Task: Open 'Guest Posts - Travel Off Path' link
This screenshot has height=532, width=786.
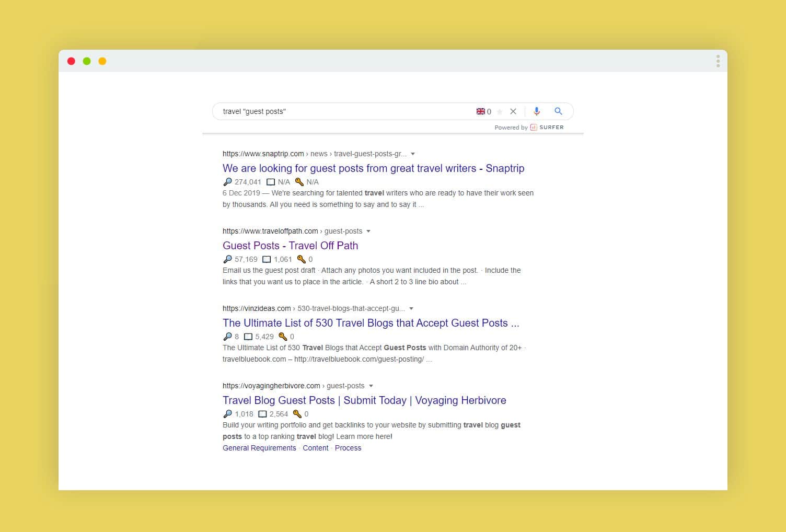Action: (290, 246)
